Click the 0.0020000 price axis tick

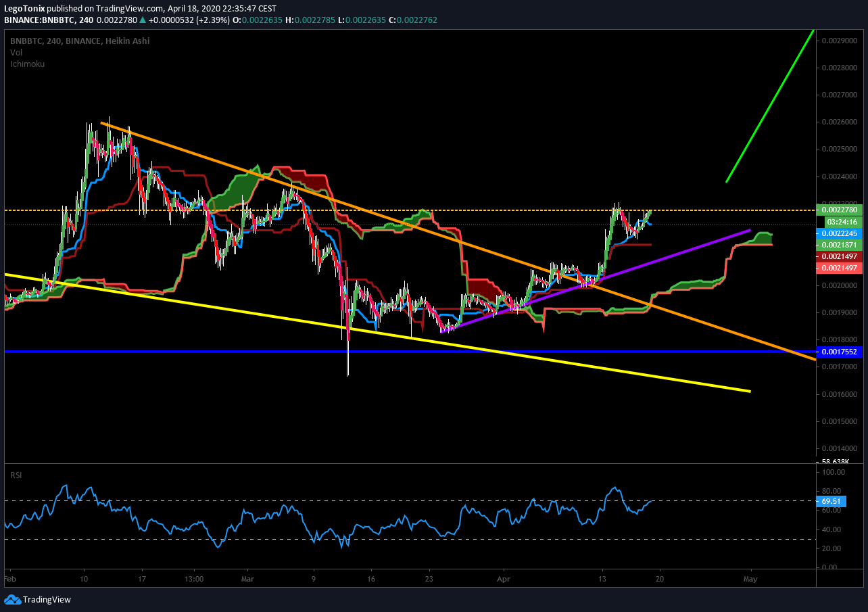tap(840, 285)
